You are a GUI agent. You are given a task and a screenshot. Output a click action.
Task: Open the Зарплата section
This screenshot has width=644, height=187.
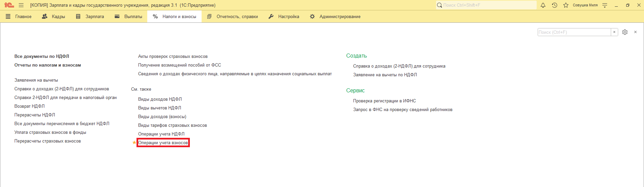point(90,16)
